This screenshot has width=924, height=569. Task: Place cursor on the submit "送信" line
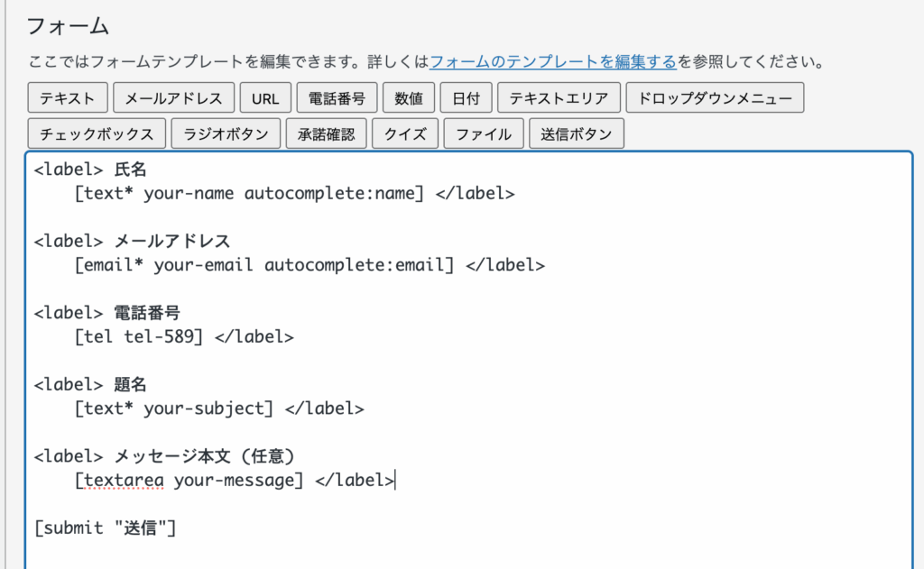coord(105,528)
